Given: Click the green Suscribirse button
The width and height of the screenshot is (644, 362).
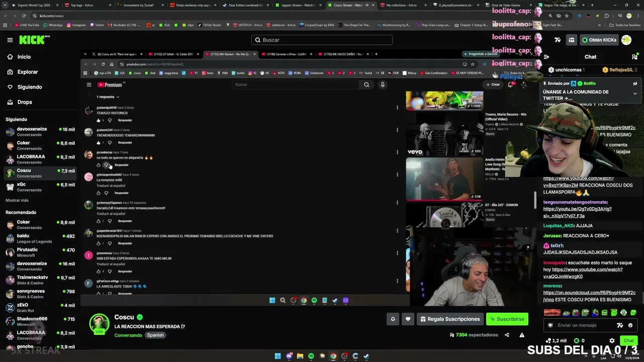Looking at the screenshot, I should tap(507, 319).
